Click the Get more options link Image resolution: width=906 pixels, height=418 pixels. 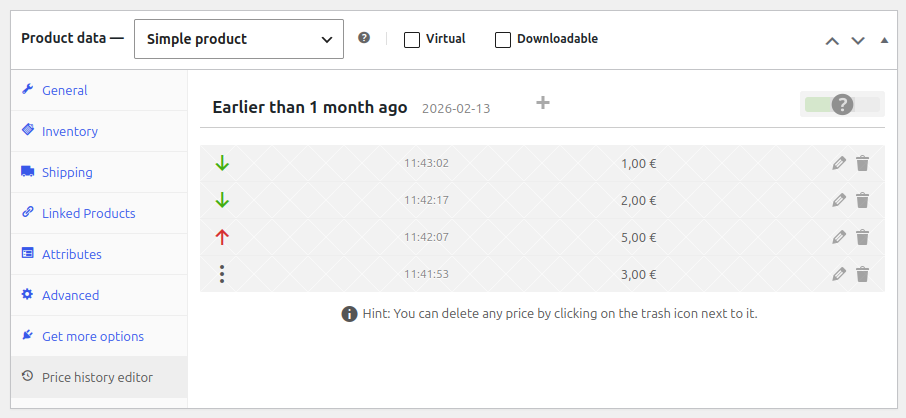click(92, 336)
